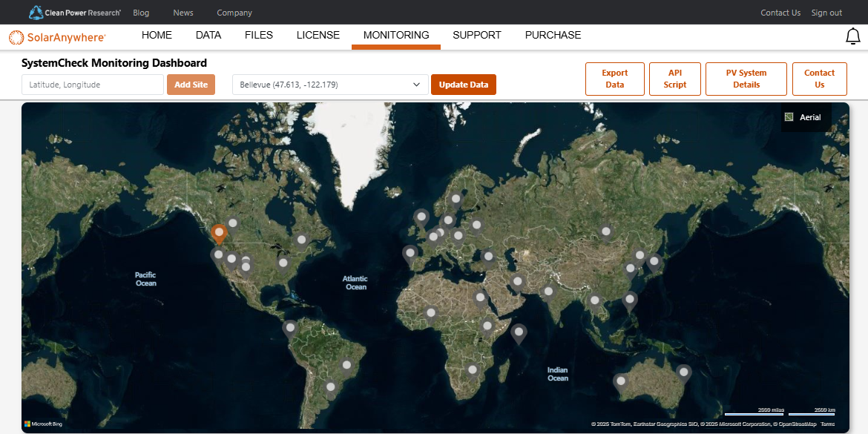Image resolution: width=868 pixels, height=434 pixels.
Task: Open the MONITORING tab
Action: coord(396,36)
